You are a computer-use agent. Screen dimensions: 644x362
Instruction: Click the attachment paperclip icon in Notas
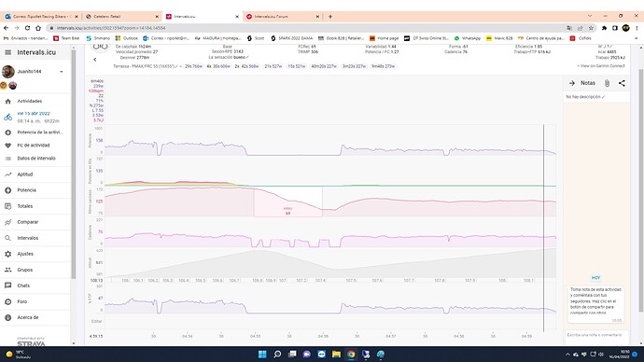coord(607,83)
